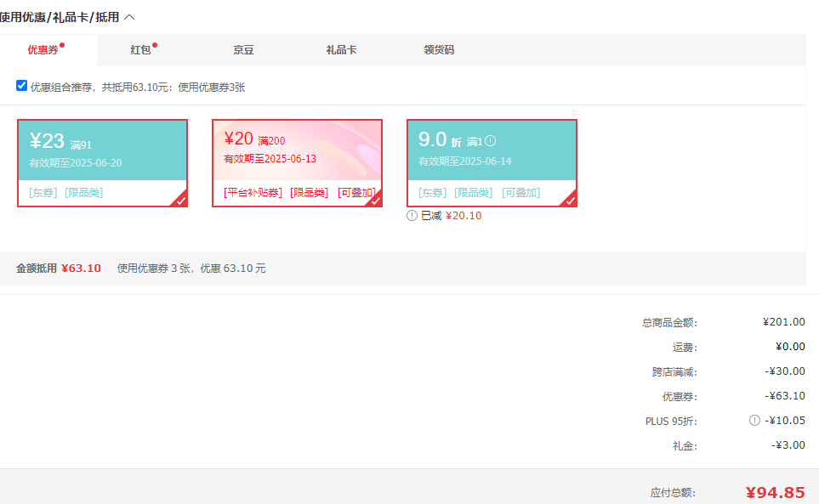Deselect the ¥20 满200 coupon card
This screenshot has height=504, width=819.
297,163
